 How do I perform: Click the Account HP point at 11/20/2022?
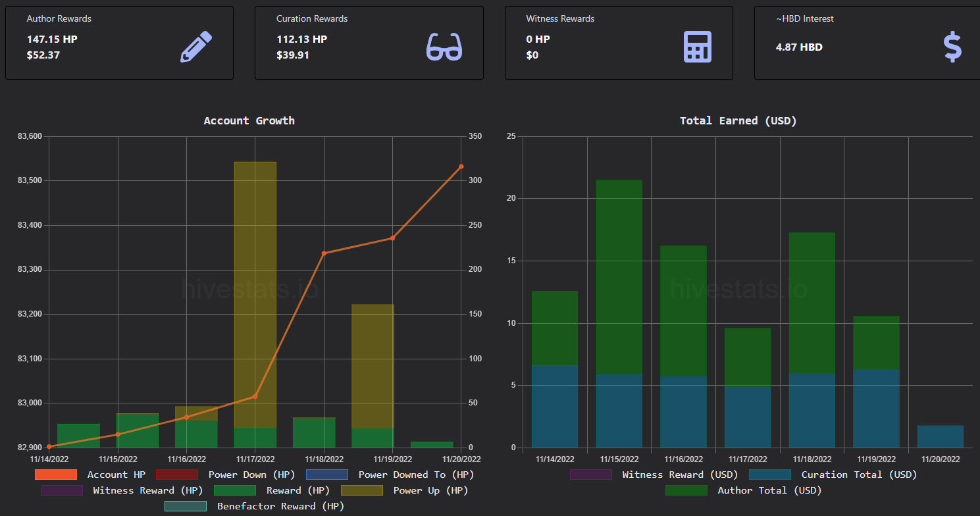461,167
